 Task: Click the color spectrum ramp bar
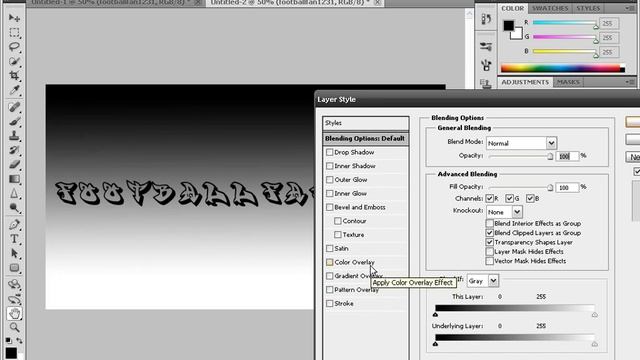(563, 69)
